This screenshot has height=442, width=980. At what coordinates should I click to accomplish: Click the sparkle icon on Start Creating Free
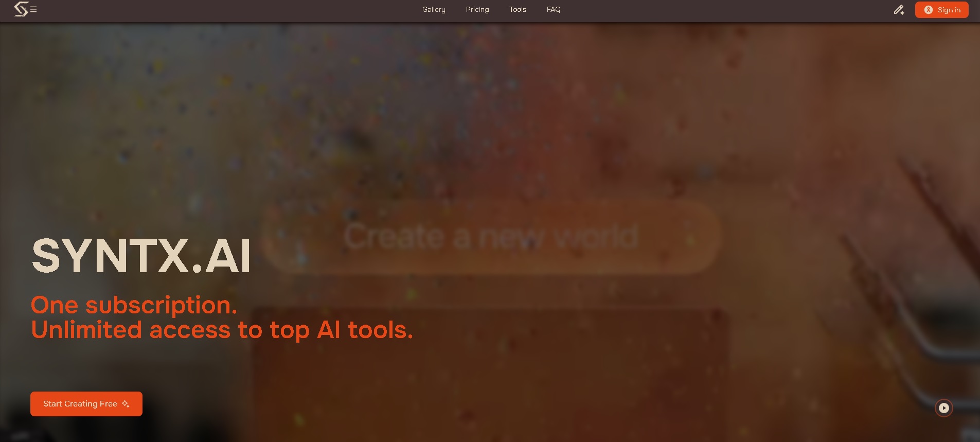point(126,404)
